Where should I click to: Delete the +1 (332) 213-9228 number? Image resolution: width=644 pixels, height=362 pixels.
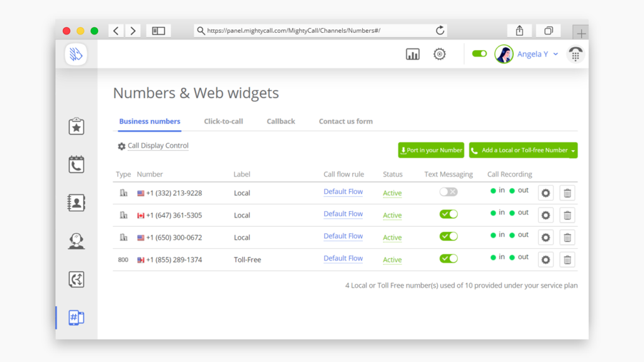pos(567,193)
